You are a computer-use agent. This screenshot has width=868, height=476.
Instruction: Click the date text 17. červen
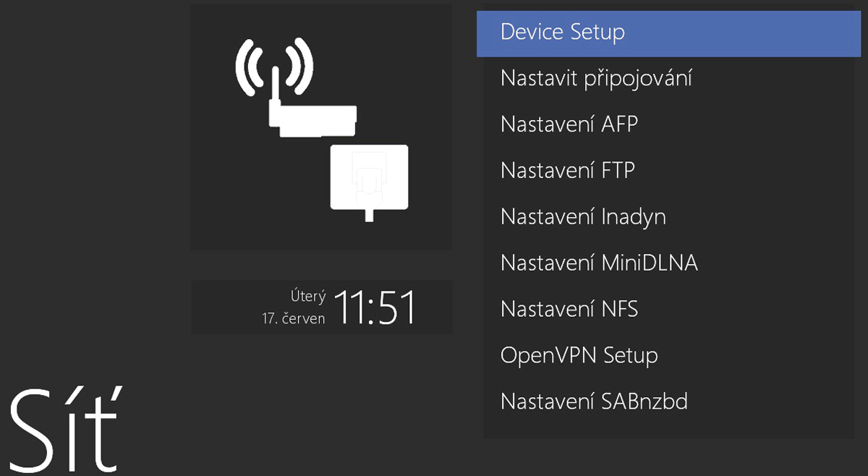pos(294,318)
